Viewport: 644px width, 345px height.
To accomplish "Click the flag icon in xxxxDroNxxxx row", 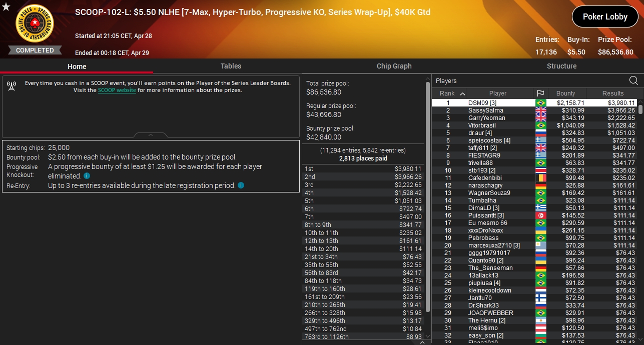I will coord(540,230).
